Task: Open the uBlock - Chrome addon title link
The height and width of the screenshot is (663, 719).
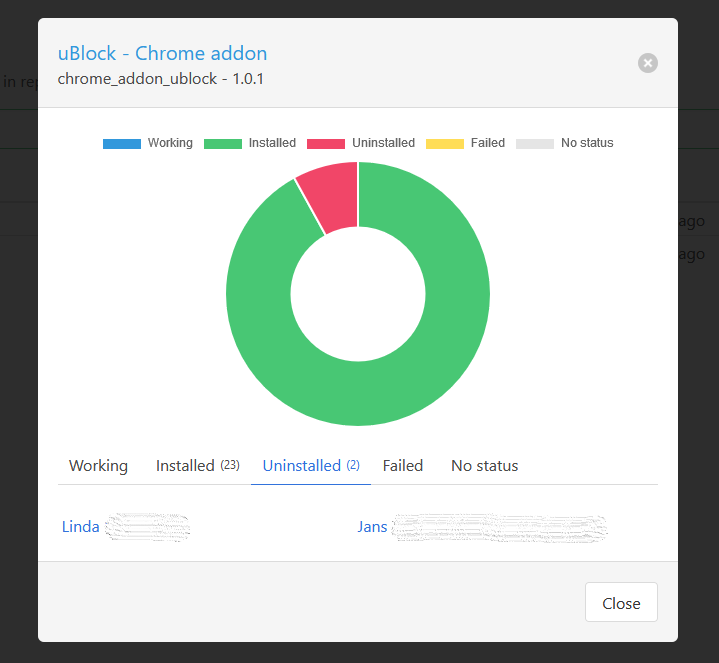Action: (x=162, y=53)
